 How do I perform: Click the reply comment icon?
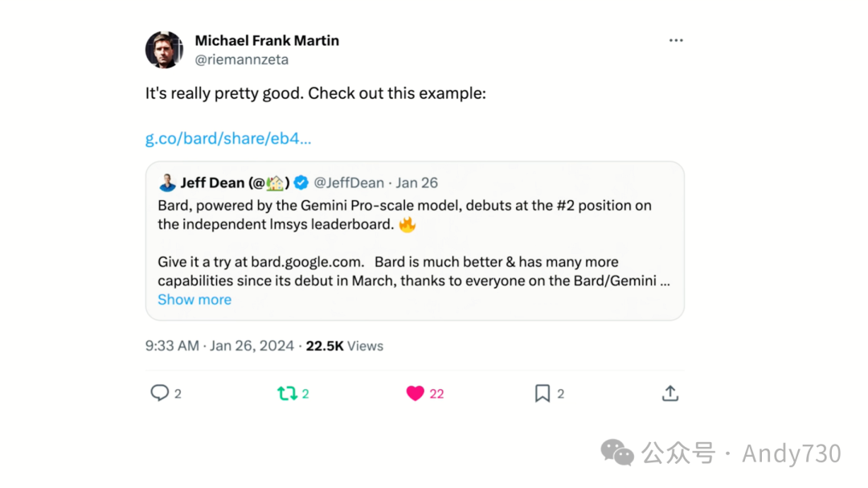click(x=160, y=393)
